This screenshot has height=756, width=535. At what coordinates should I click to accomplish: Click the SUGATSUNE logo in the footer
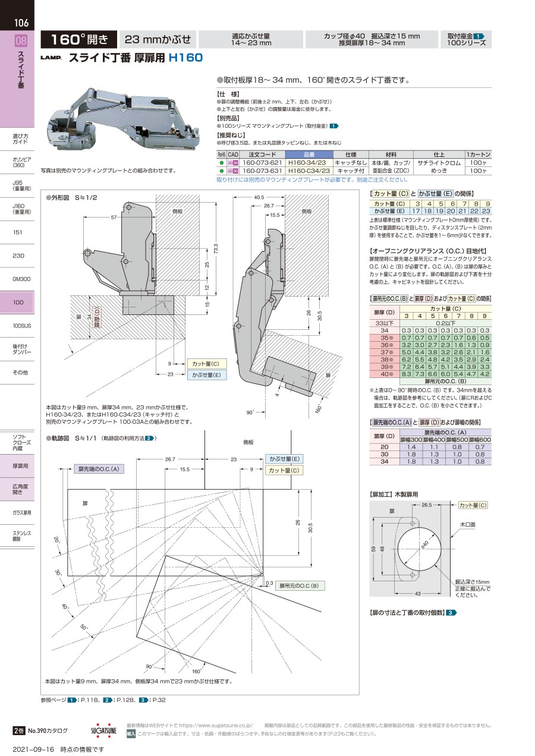pyautogui.click(x=104, y=729)
